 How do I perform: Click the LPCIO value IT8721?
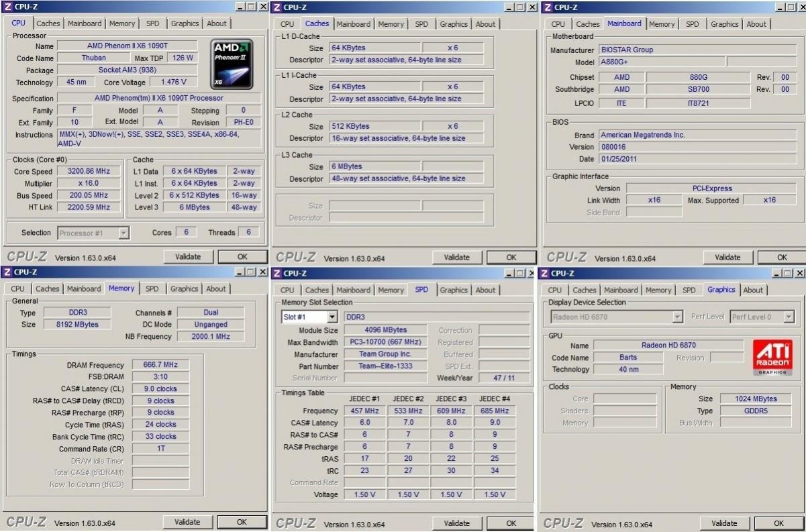(x=699, y=103)
